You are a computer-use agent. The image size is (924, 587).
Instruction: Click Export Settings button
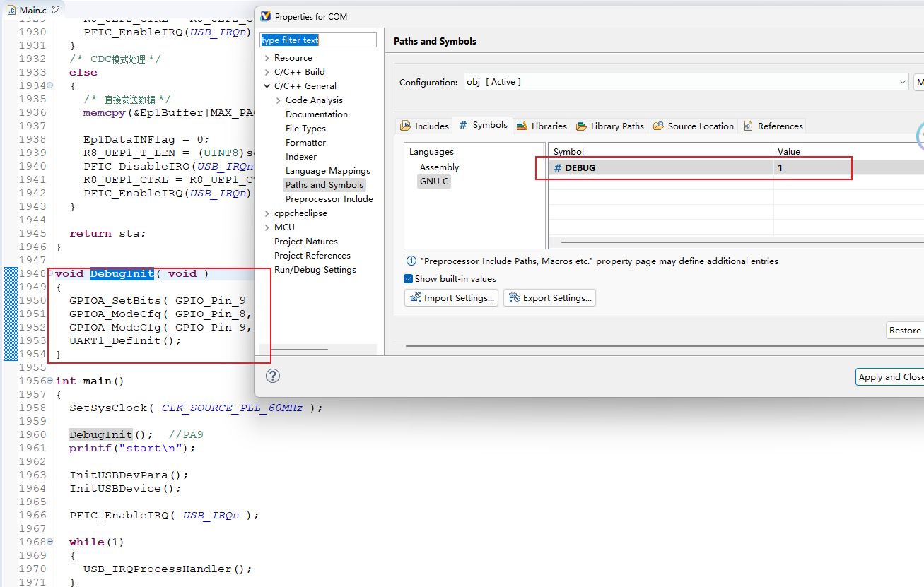[x=549, y=298]
